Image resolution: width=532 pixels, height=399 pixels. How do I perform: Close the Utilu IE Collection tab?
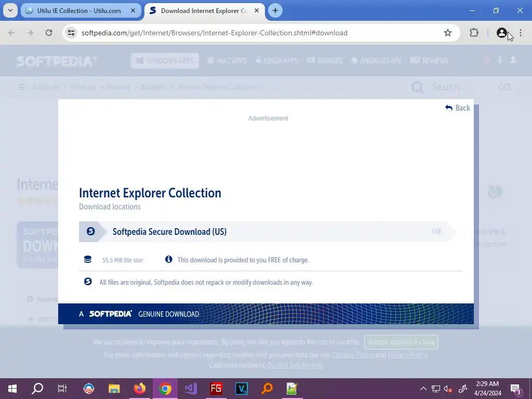coord(133,10)
